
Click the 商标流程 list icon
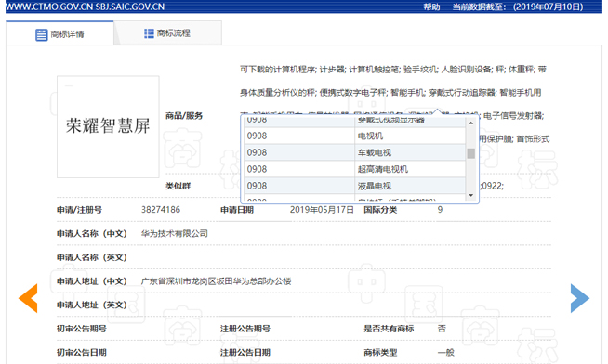[x=149, y=33]
